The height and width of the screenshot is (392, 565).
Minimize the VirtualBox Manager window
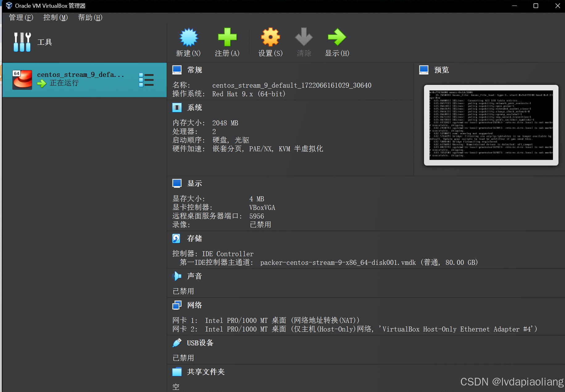pyautogui.click(x=514, y=6)
